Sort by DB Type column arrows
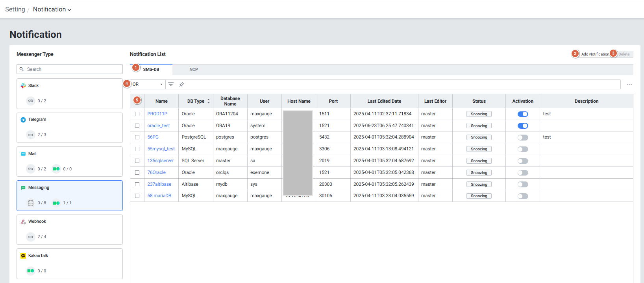 [x=209, y=101]
